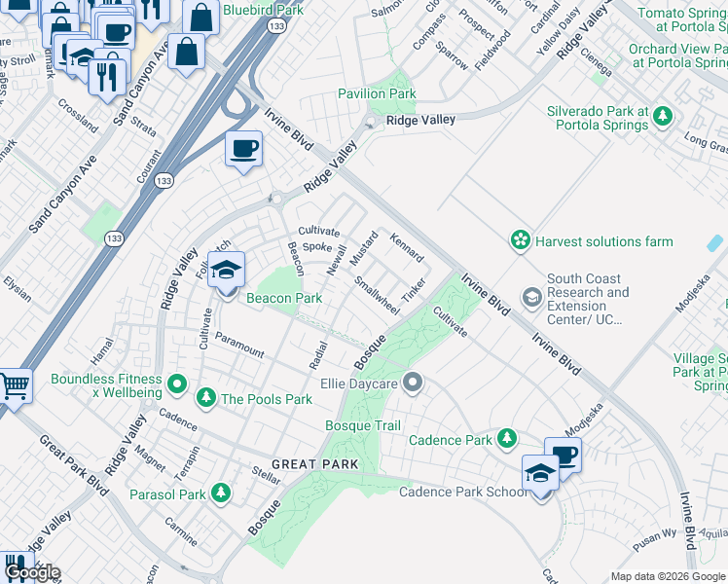Click the Harvest solutions farm label
This screenshot has height=584, width=728.
604,241
